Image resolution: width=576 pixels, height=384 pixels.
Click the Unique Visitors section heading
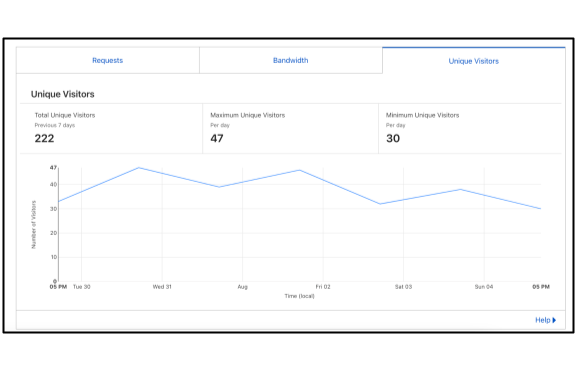[x=62, y=94]
